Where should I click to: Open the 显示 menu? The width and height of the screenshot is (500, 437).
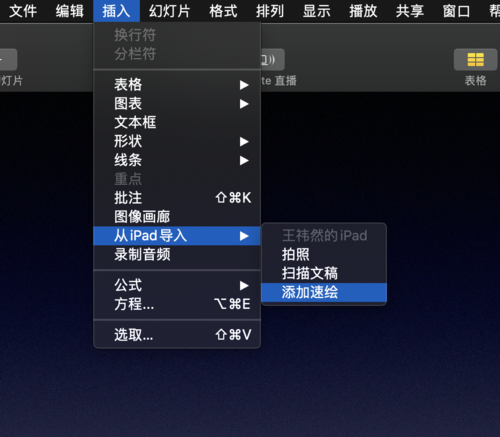[x=317, y=11]
